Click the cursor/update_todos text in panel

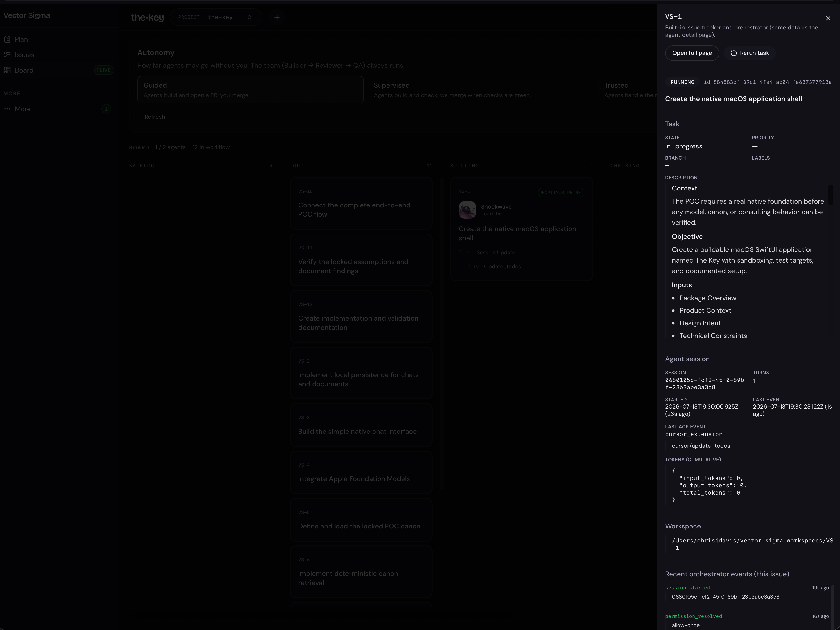tap(701, 446)
